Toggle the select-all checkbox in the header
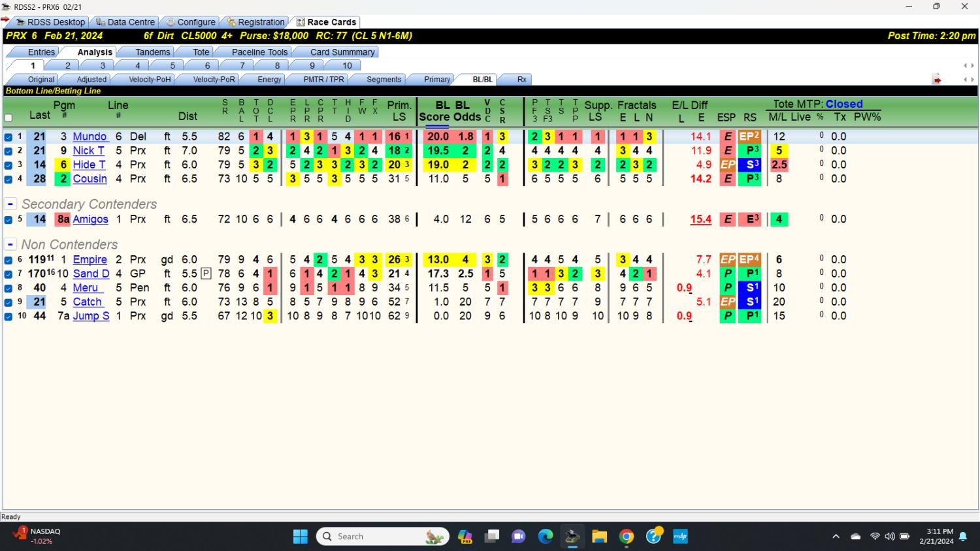980x551 pixels. point(8,118)
